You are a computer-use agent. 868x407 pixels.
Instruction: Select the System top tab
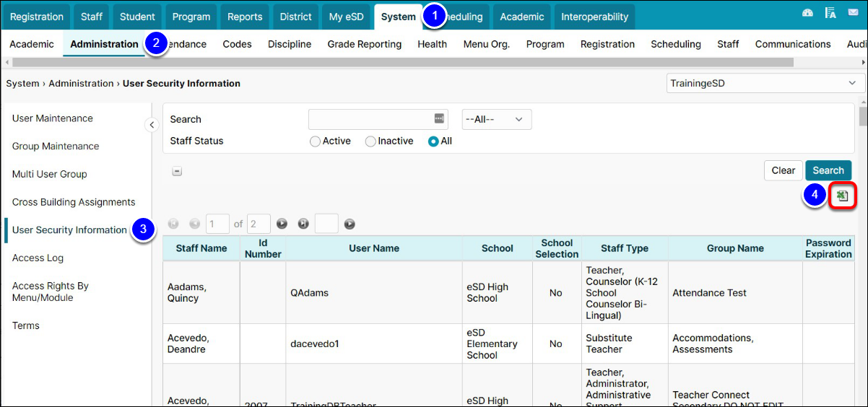(x=399, y=17)
